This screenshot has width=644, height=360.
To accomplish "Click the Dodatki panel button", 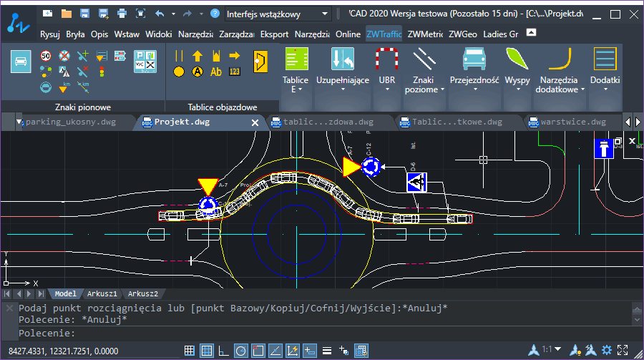I will 605,69.
